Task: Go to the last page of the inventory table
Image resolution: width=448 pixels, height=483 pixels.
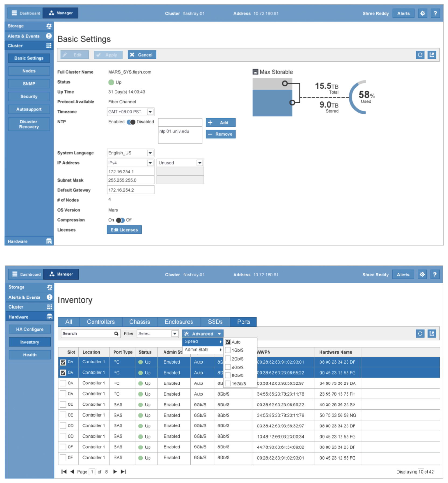Action: (x=123, y=471)
